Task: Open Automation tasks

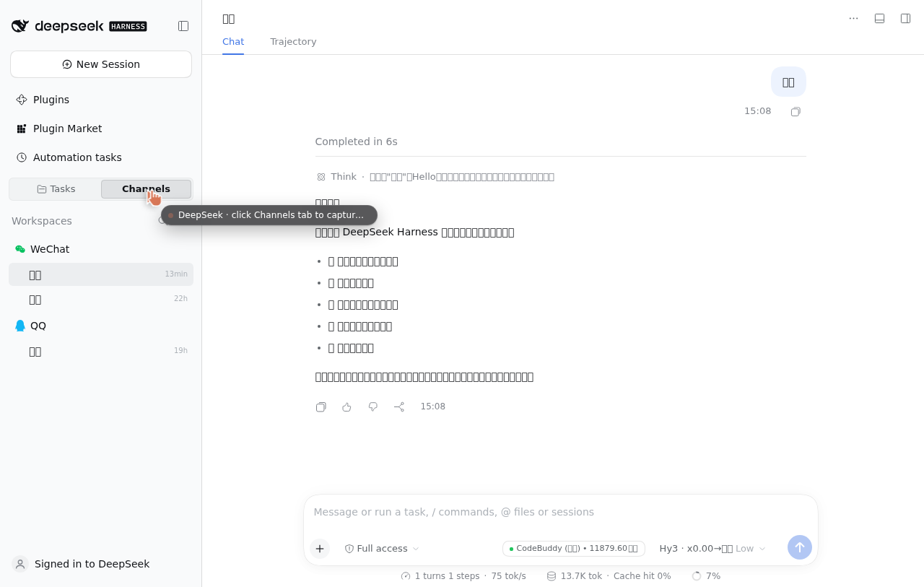Action: (x=101, y=157)
